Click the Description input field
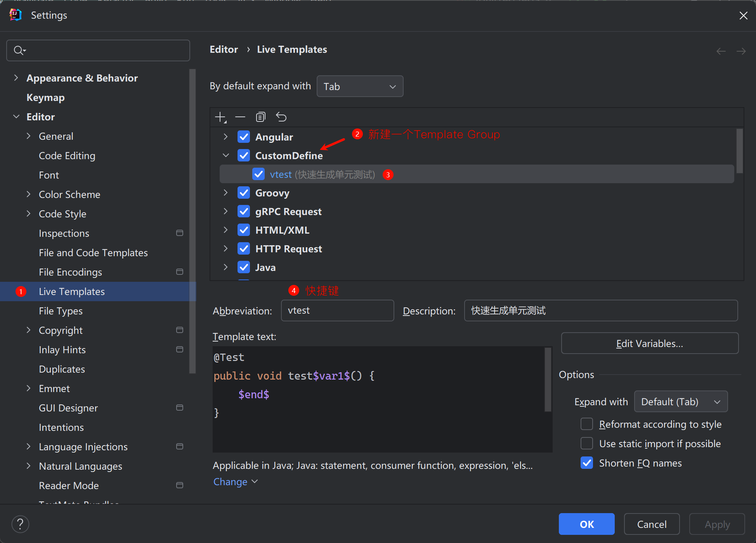Viewport: 756px width, 543px height. [x=601, y=311]
